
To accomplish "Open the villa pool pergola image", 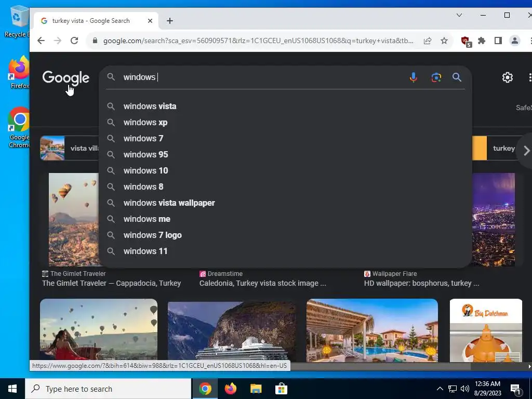I will [x=372, y=330].
